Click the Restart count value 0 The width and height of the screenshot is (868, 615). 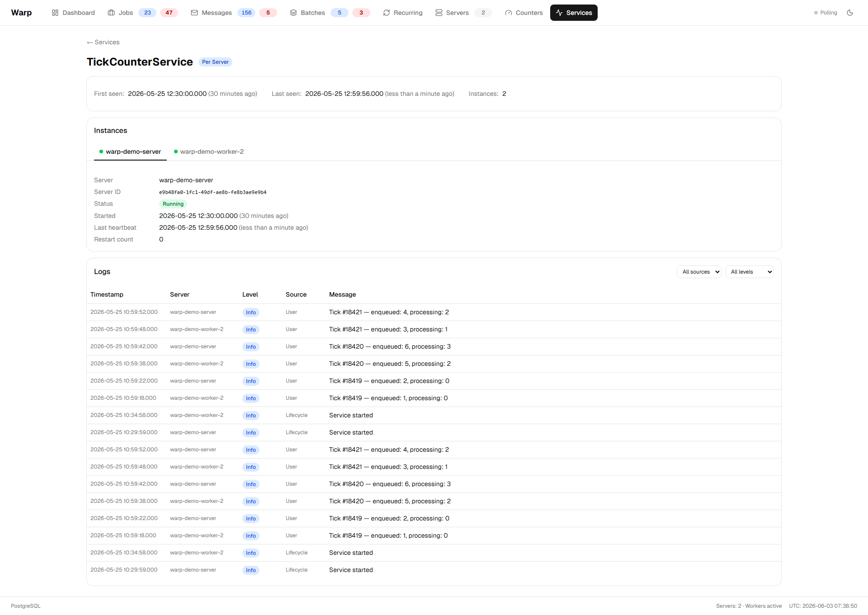point(161,239)
